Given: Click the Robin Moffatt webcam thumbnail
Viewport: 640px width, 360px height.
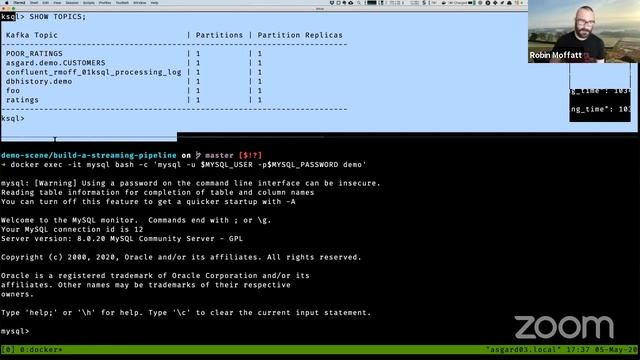Looking at the screenshot, I should click(584, 31).
